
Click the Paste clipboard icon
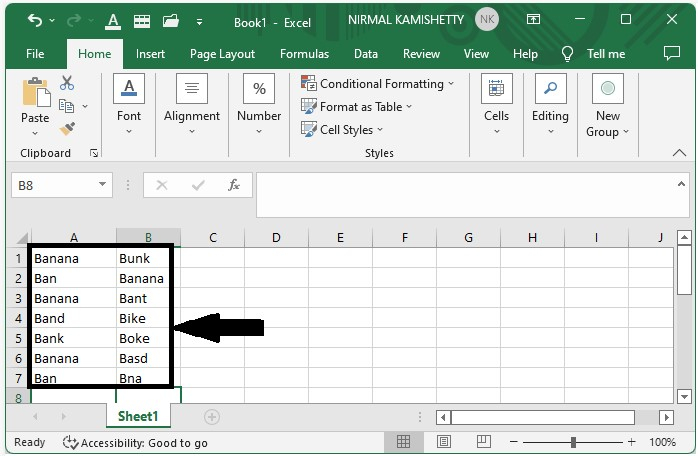point(35,94)
